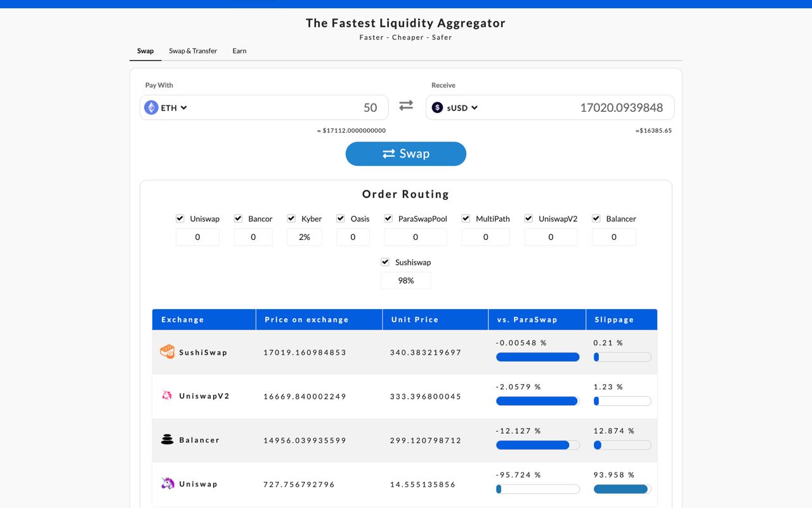Open the sUSD receive token dropdown
The image size is (812, 508).
pos(455,108)
